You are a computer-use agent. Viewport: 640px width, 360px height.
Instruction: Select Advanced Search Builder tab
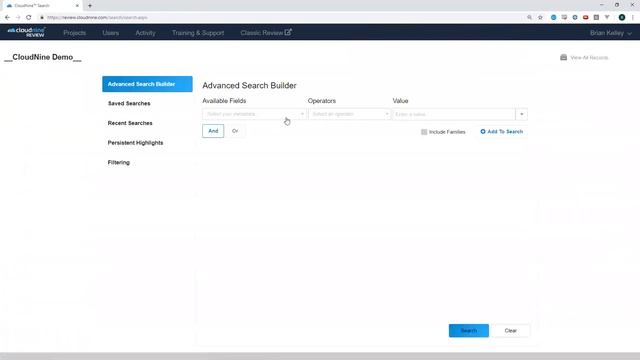coord(147,84)
